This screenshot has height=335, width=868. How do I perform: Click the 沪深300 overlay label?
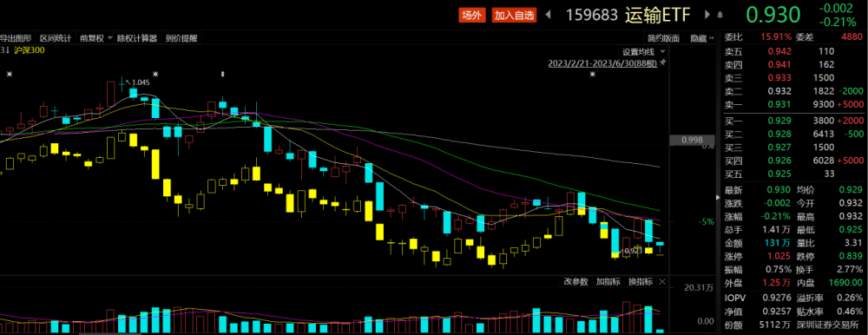30,50
